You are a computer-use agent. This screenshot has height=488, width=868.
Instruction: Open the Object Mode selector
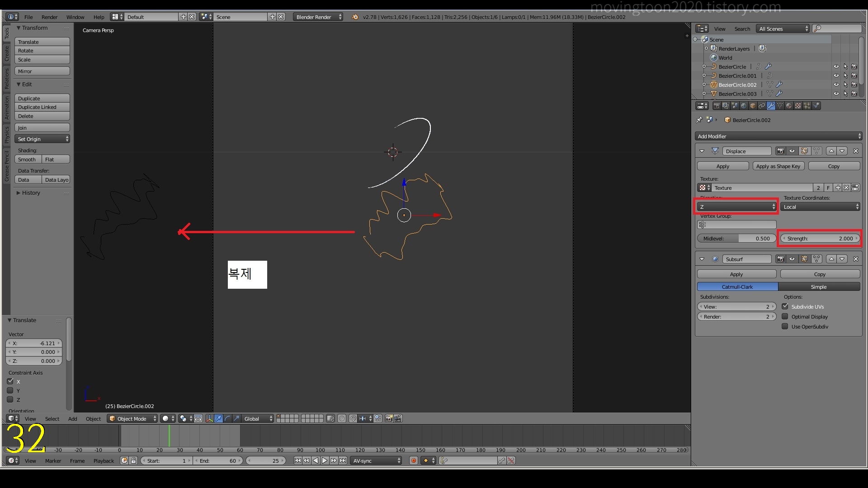pos(132,418)
